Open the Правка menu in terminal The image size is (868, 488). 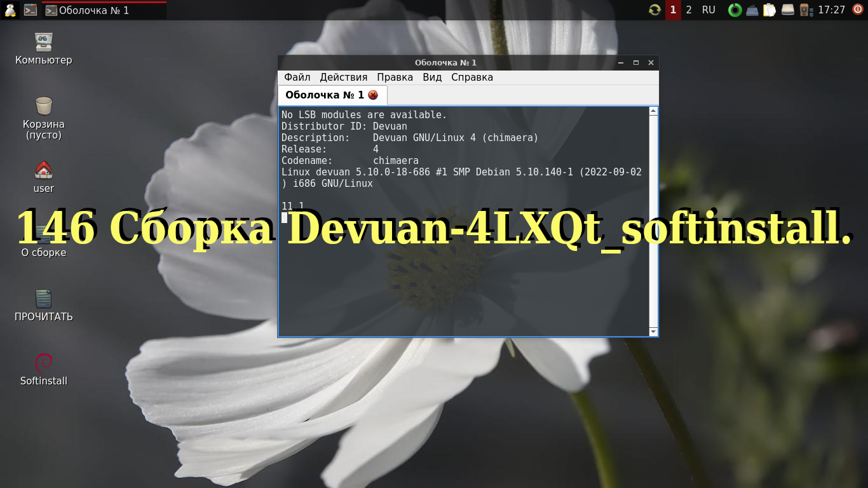[395, 78]
